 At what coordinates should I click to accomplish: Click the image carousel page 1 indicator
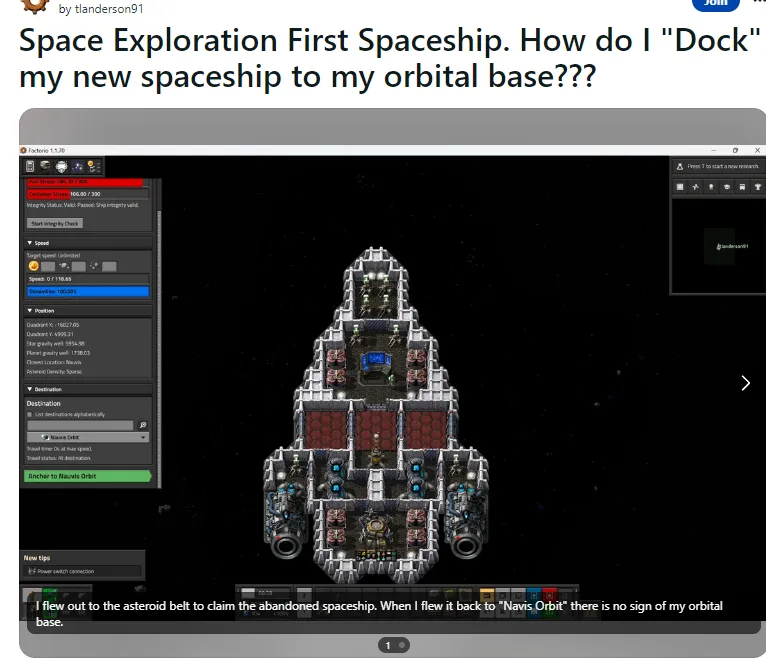388,645
